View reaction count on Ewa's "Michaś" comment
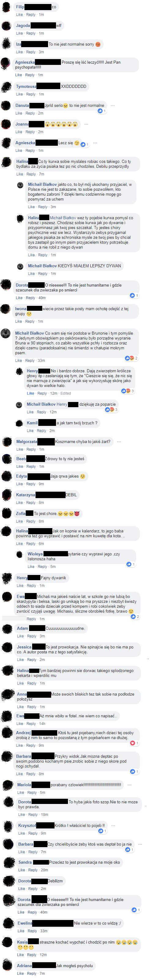This screenshot has width=154, height=980. pyautogui.click(x=135, y=617)
